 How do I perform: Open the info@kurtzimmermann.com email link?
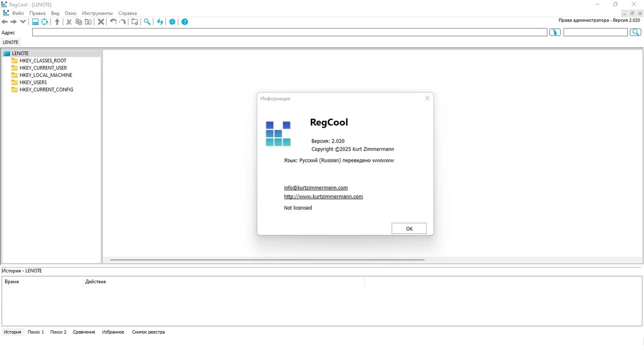click(x=316, y=188)
